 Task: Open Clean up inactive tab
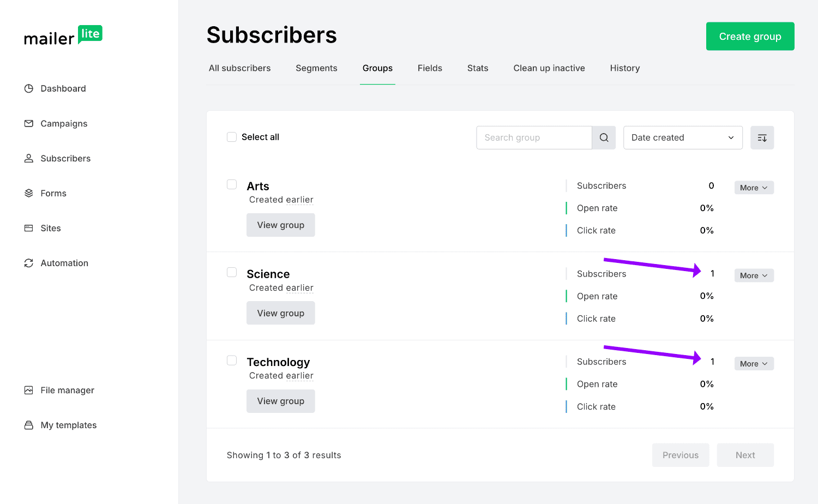[x=549, y=68]
